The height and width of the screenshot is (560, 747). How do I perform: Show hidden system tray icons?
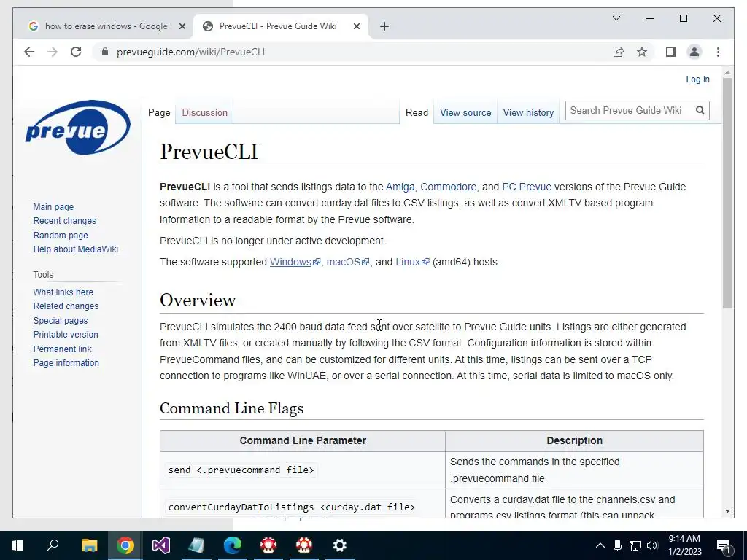pyautogui.click(x=600, y=545)
